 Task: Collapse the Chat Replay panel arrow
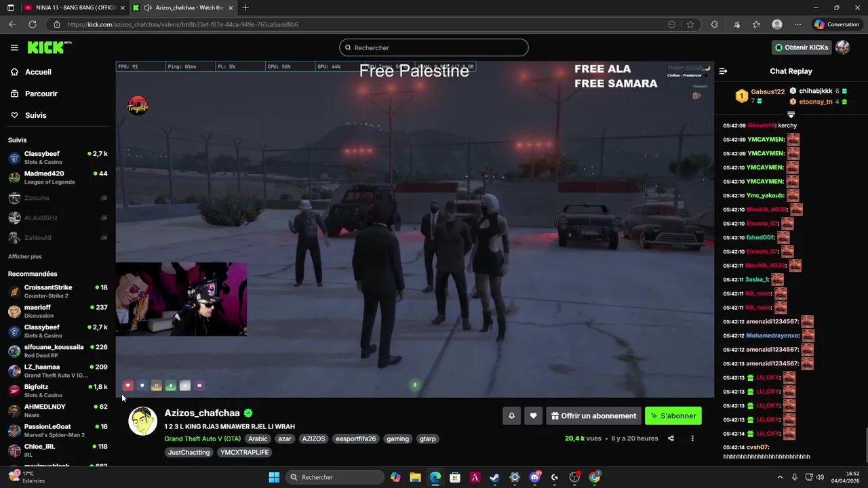[x=723, y=71]
